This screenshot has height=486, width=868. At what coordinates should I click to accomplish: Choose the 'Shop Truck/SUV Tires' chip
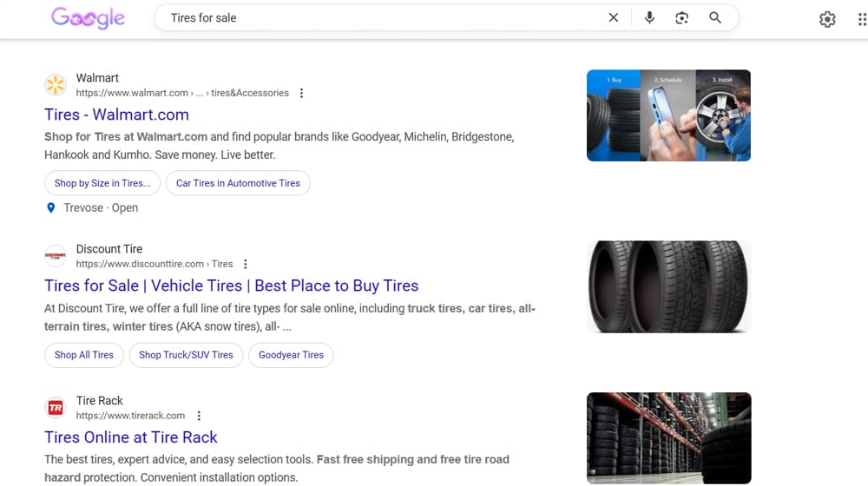[x=186, y=355]
